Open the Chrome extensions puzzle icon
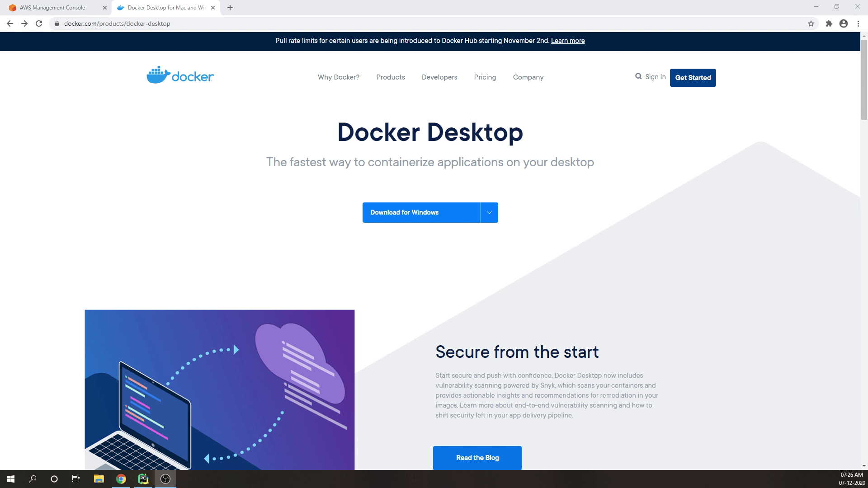 [829, 23]
